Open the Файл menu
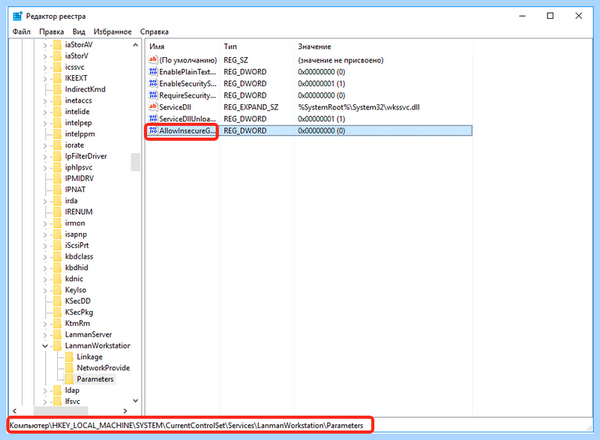The height and width of the screenshot is (440, 600). tap(21, 32)
